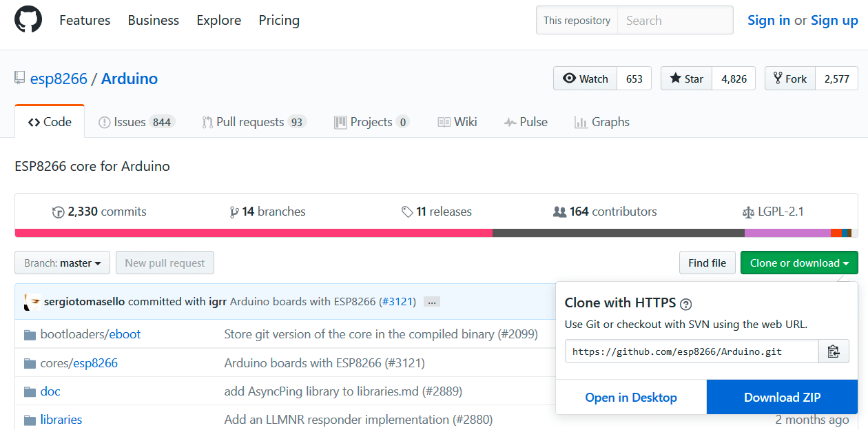Open pull request #3121 in latest commit line
Screen dimensions: 868x430
(x=397, y=302)
